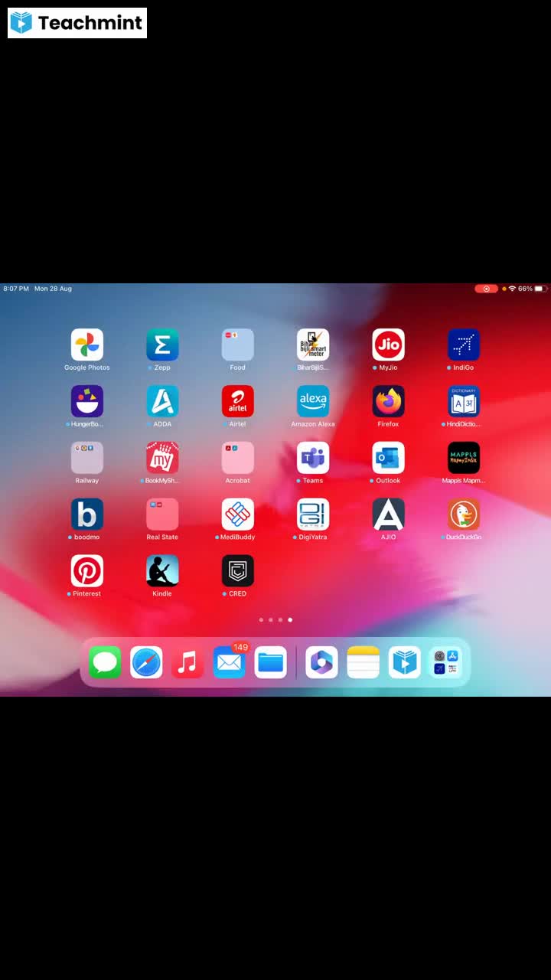Open Messages from the dock
This screenshot has width=551, height=980.
coord(105,662)
